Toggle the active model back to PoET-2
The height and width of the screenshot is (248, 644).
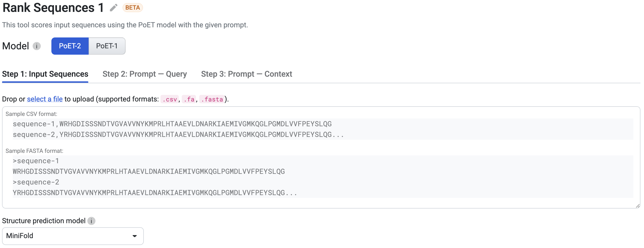pos(70,46)
